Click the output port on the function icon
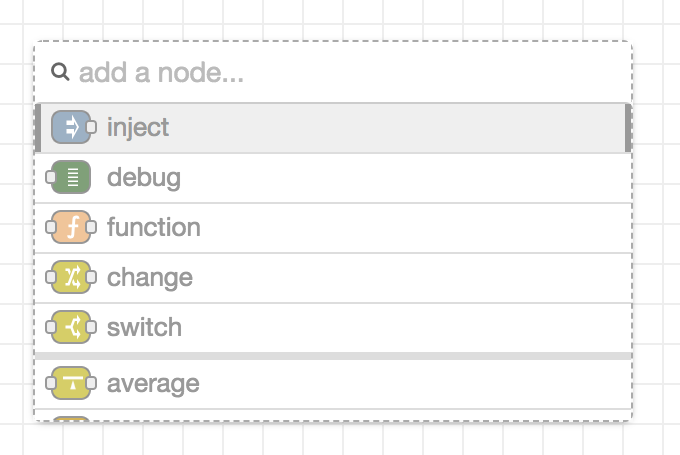 pyautogui.click(x=91, y=228)
